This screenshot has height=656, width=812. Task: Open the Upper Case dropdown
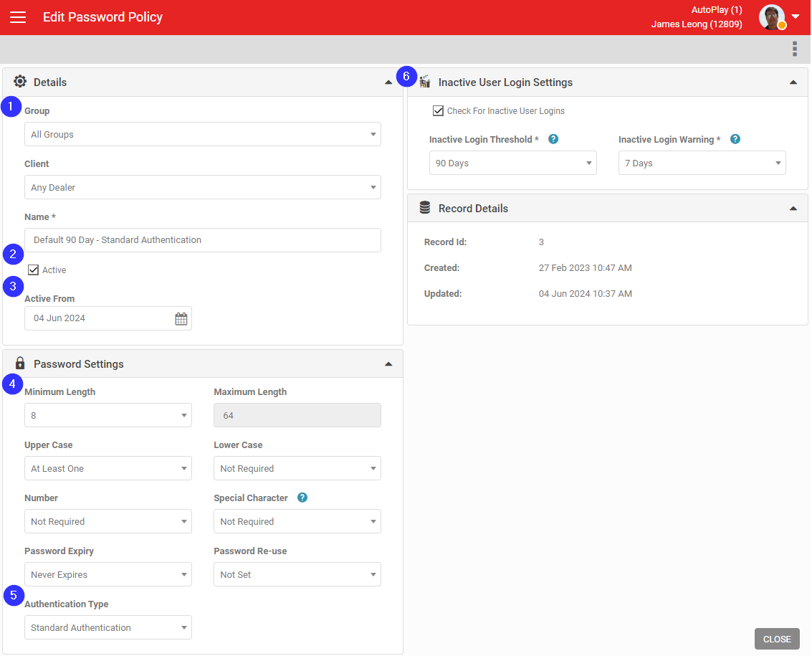coord(108,468)
